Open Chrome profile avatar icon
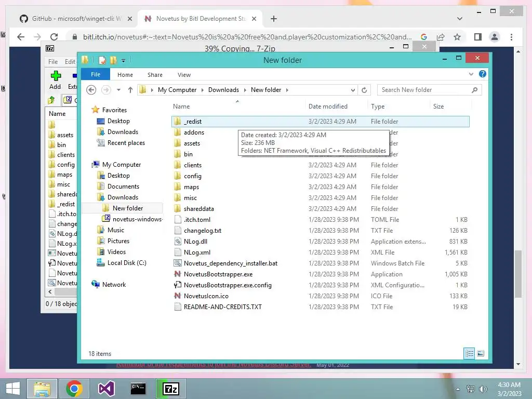The height and width of the screenshot is (399, 532). [495, 37]
